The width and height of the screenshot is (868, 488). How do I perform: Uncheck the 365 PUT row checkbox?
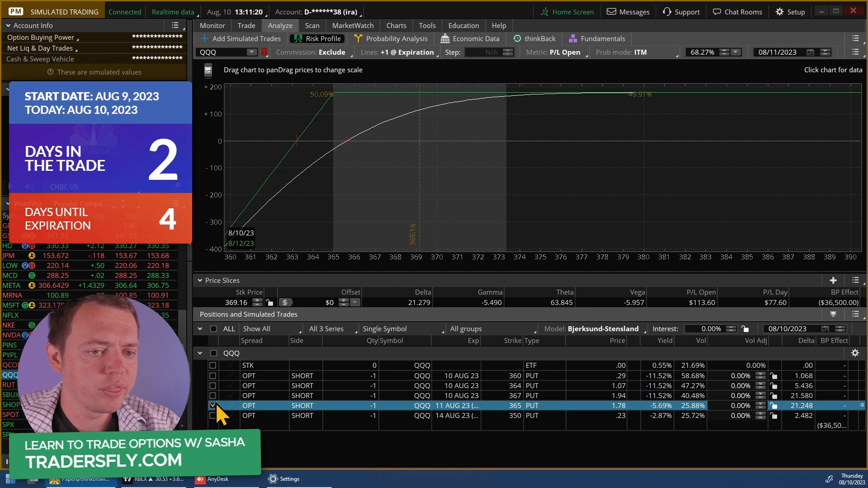click(212, 406)
